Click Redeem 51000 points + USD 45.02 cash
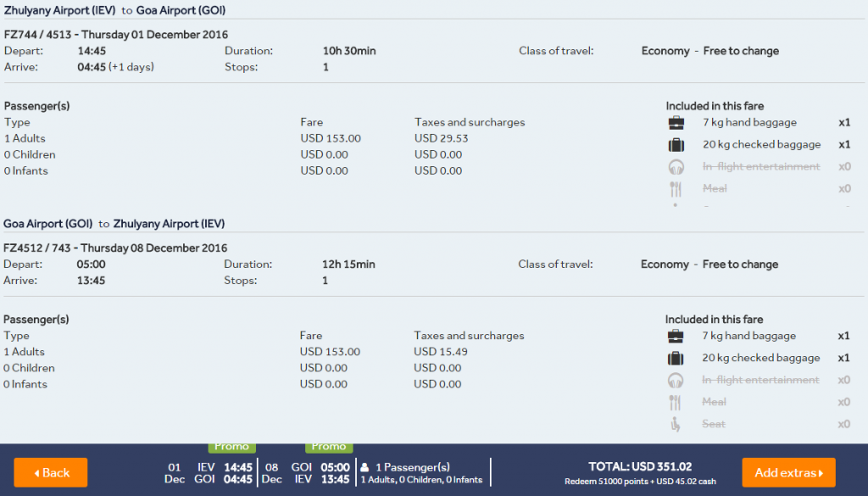The width and height of the screenshot is (868, 496). 640,482
